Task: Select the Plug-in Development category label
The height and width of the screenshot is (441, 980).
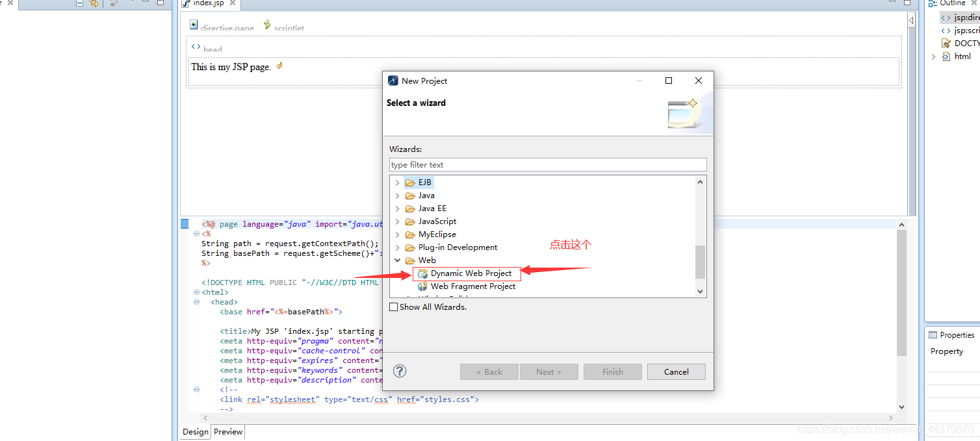Action: point(458,247)
